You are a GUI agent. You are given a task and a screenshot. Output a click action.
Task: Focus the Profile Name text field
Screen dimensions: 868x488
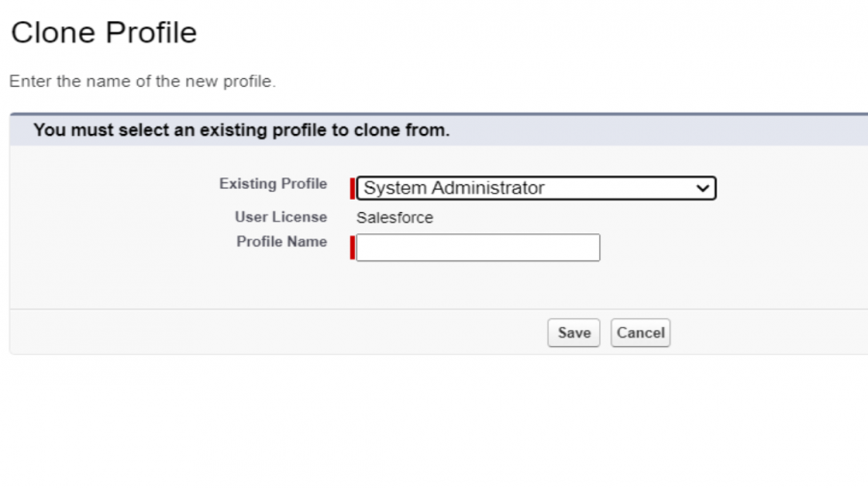477,248
